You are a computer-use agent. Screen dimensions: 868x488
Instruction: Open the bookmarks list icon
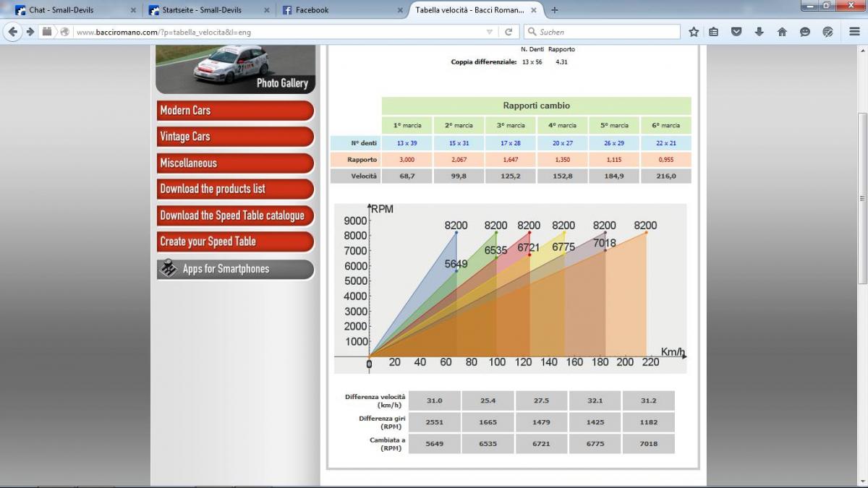tap(714, 32)
